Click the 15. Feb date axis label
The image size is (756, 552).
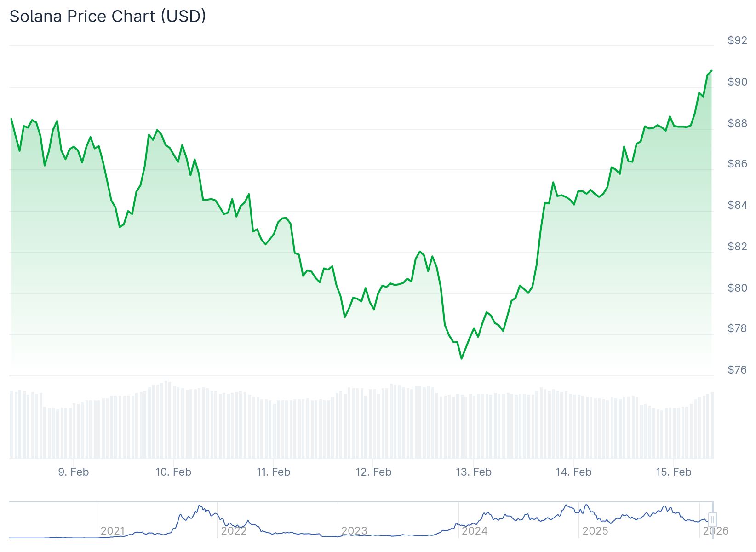coord(674,472)
